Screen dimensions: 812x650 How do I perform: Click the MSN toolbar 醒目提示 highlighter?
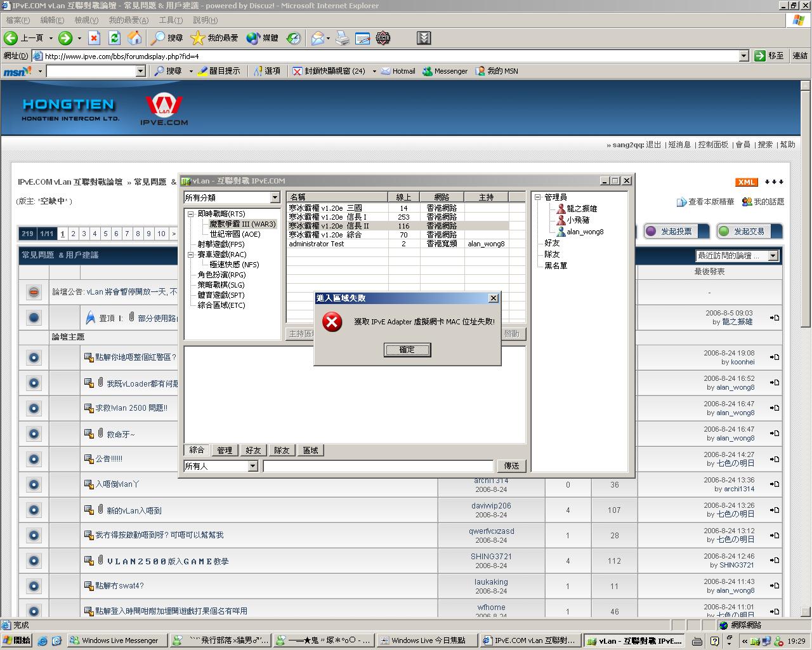[x=219, y=71]
